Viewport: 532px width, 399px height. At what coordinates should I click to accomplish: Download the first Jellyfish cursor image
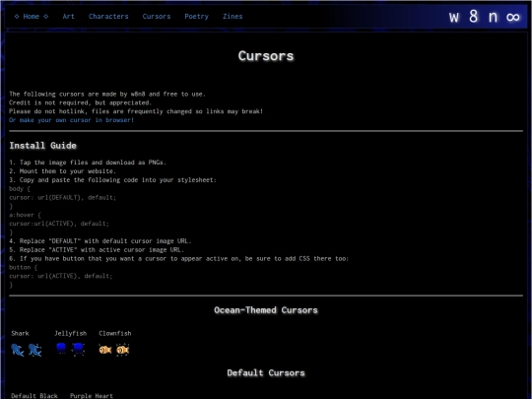coord(61,349)
